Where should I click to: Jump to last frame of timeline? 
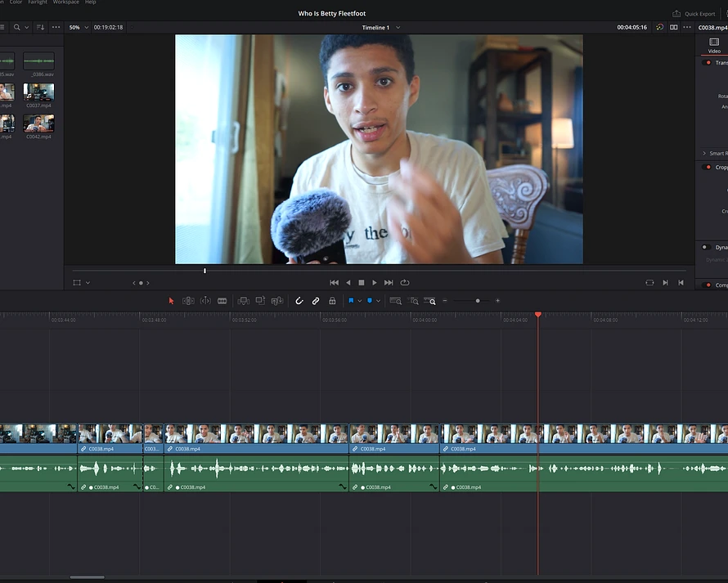(389, 283)
